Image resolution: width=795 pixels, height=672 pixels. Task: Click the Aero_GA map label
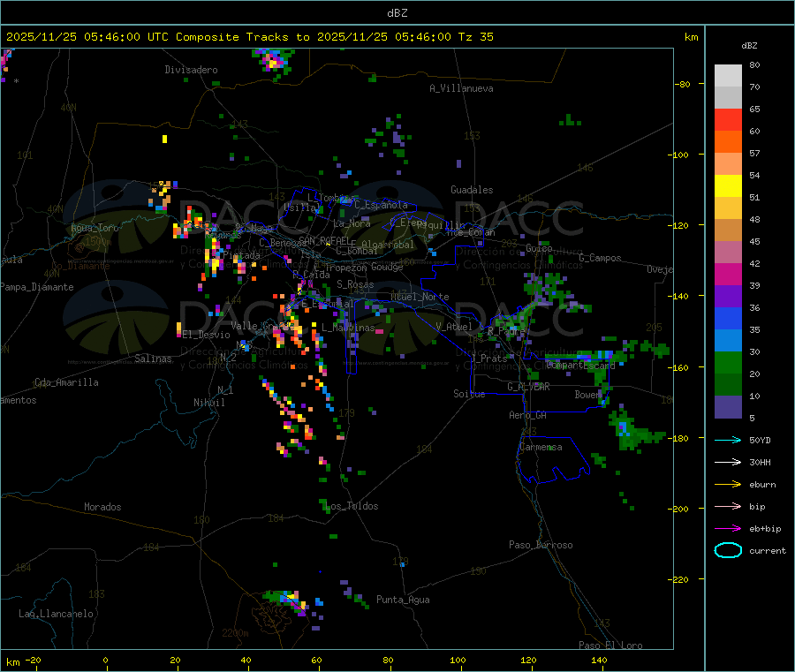point(528,415)
